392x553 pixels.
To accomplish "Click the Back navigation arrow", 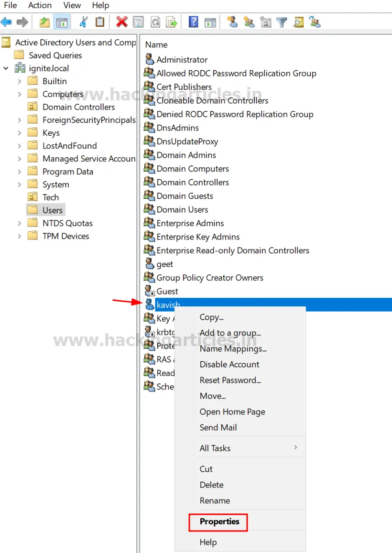I will pyautogui.click(x=6, y=22).
